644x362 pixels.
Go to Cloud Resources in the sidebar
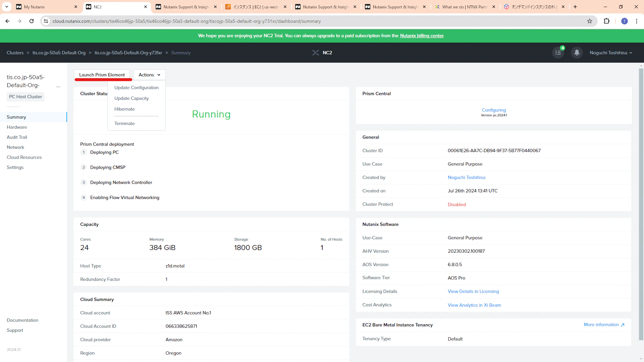coord(24,157)
